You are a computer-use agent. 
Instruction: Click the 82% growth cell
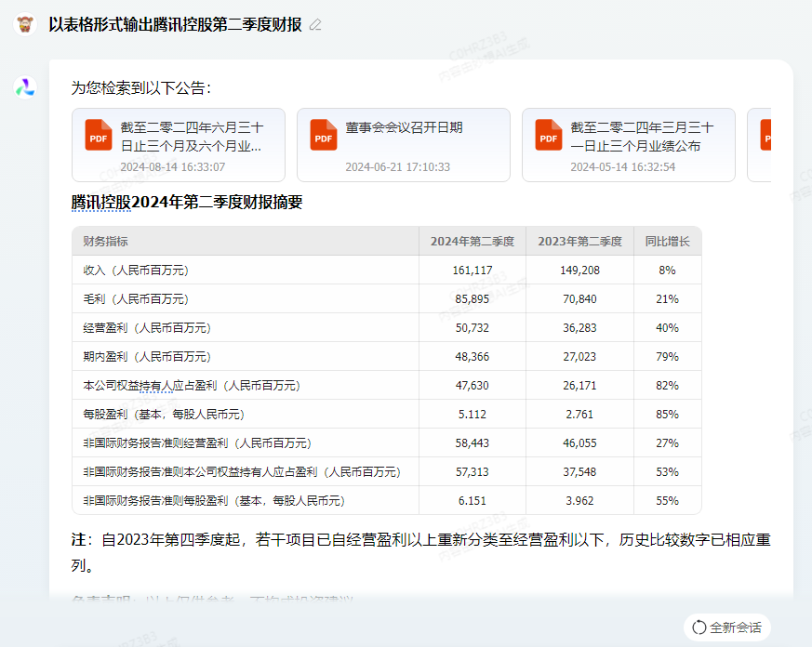click(x=667, y=386)
